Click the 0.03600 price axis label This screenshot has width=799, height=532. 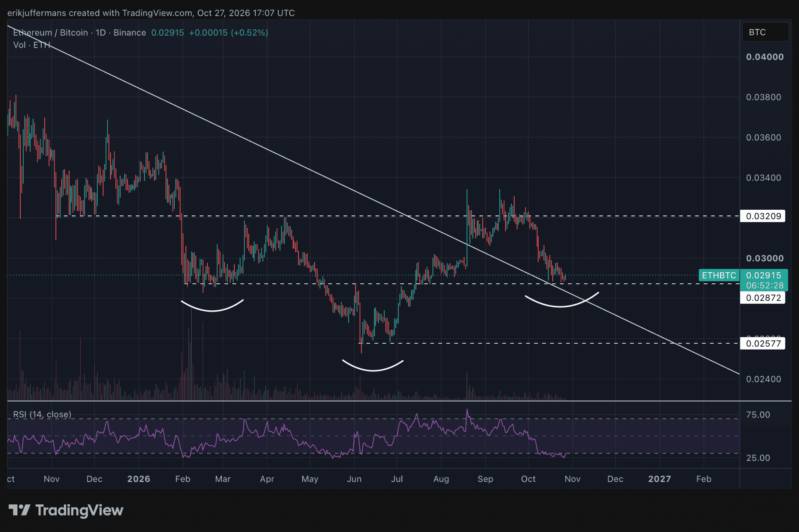point(763,137)
